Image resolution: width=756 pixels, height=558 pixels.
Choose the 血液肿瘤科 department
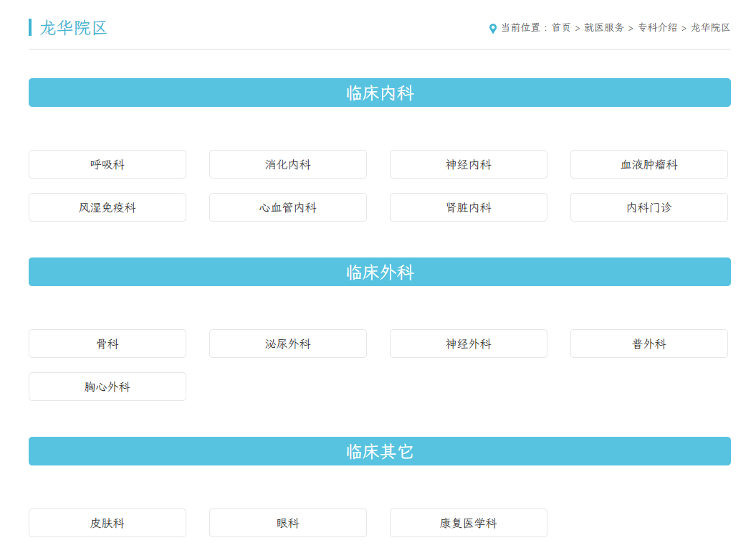click(649, 164)
